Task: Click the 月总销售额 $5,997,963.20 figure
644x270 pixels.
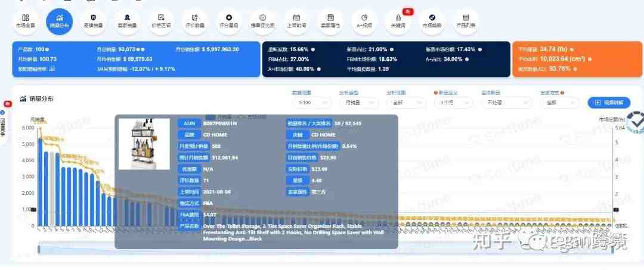Action: tap(220, 49)
